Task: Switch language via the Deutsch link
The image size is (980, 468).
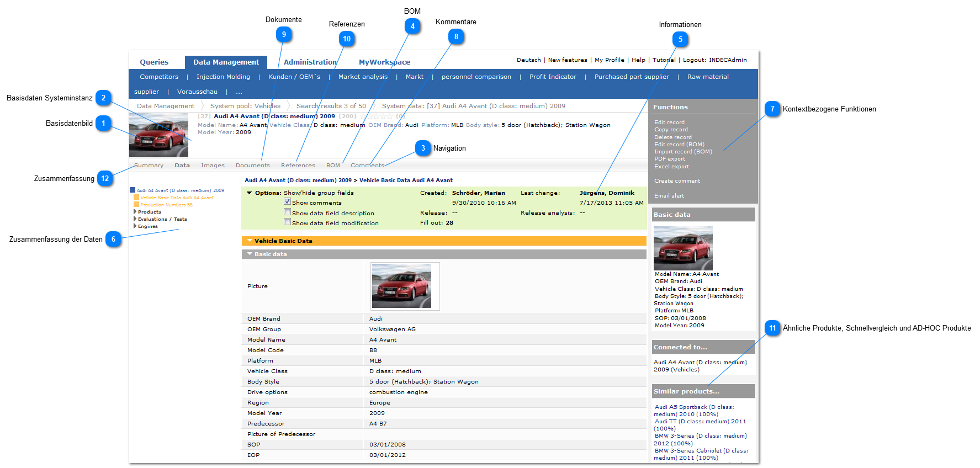Action: tap(529, 60)
